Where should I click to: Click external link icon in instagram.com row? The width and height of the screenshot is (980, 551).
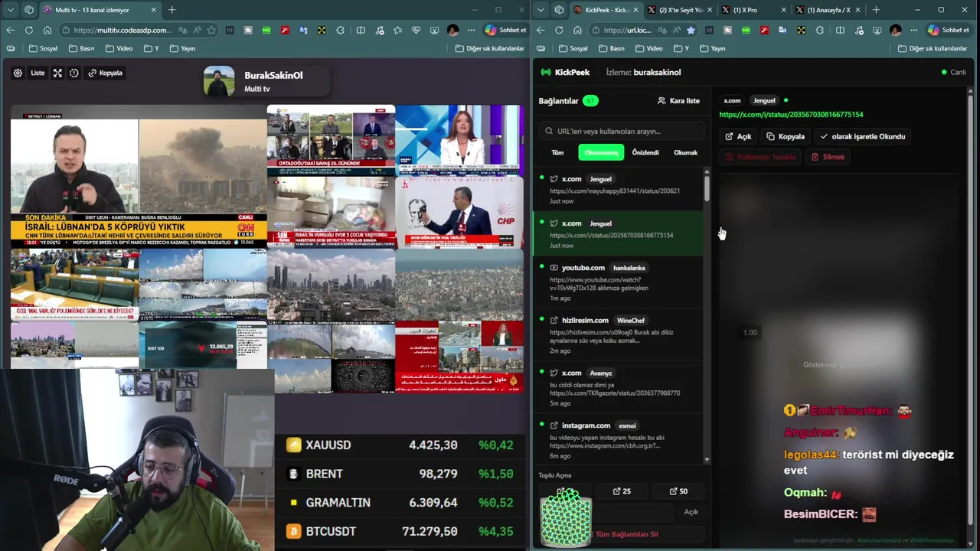554,425
